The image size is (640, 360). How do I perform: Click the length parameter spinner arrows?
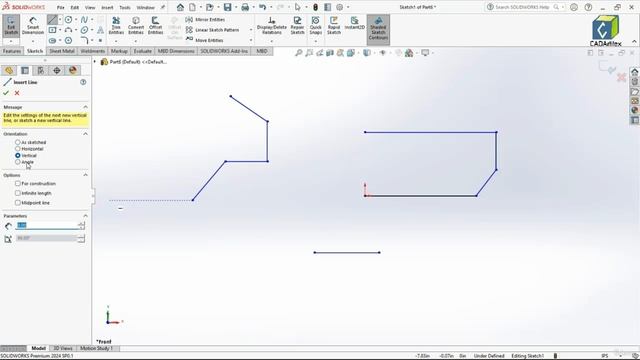[x=81, y=225]
